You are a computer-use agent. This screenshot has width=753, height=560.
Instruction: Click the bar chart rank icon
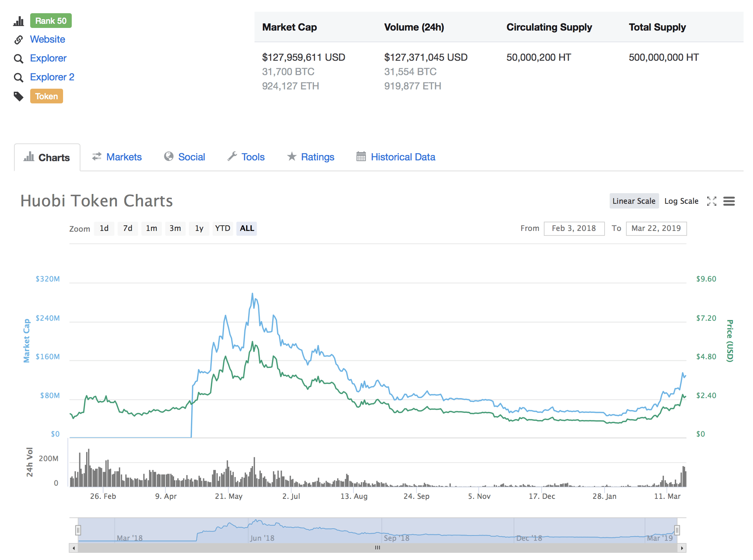19,21
